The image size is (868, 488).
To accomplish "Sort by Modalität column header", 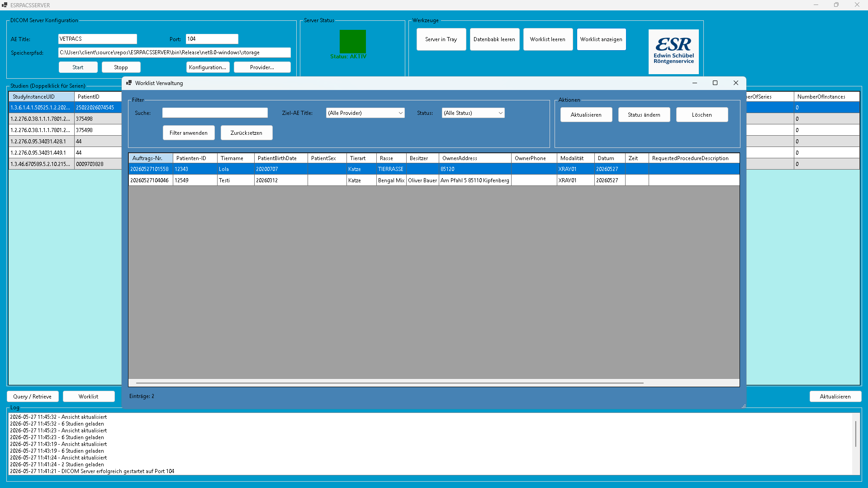I will pos(575,158).
